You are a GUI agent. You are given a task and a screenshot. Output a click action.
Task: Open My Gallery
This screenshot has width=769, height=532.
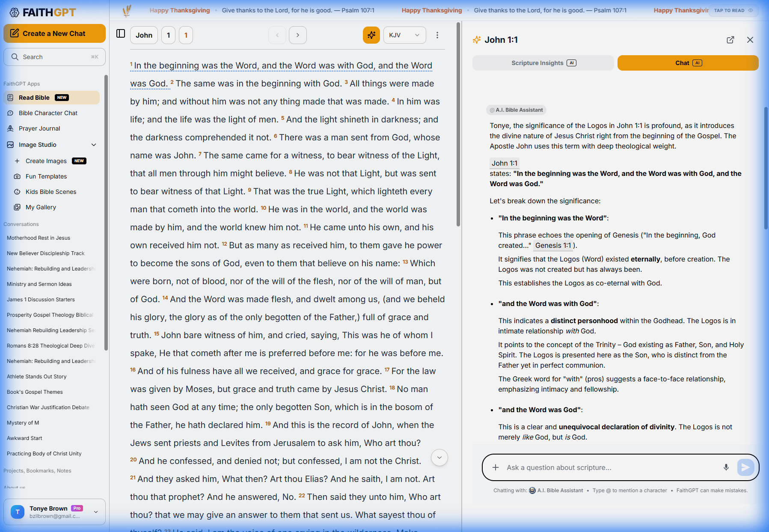tap(41, 207)
